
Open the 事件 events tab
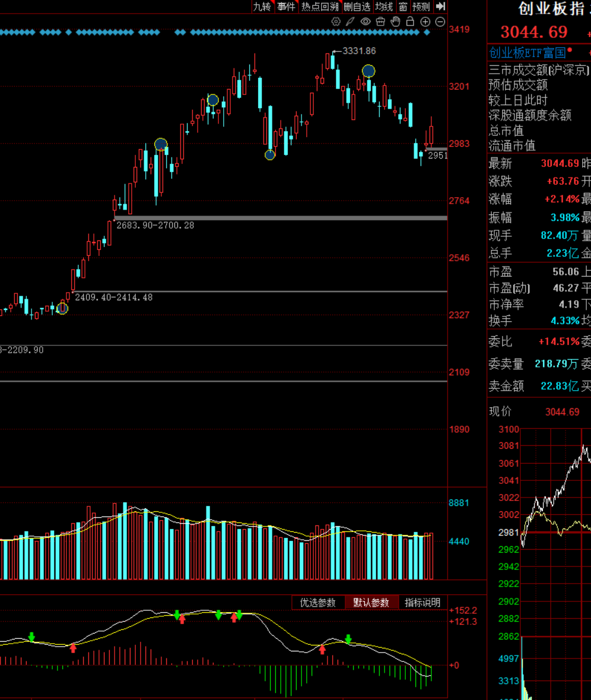point(286,7)
